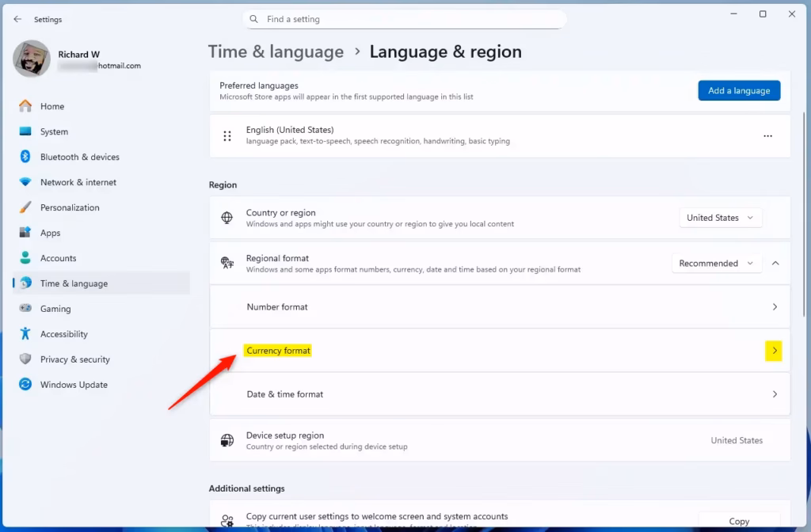Click the Copy button
The image size is (811, 532).
pyautogui.click(x=739, y=521)
